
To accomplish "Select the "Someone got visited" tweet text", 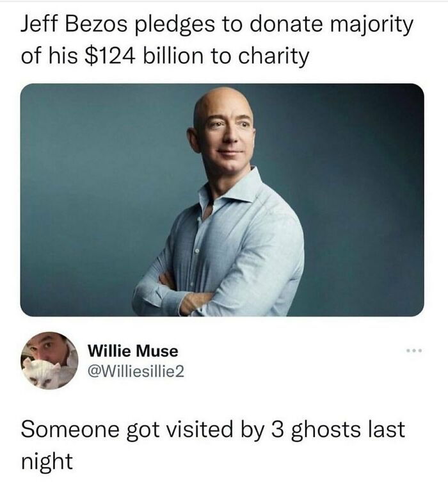I will (x=213, y=445).
